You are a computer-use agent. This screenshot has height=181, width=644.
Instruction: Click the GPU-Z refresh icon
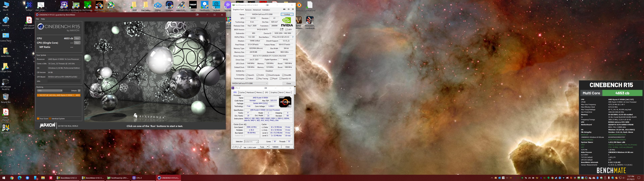289,9
